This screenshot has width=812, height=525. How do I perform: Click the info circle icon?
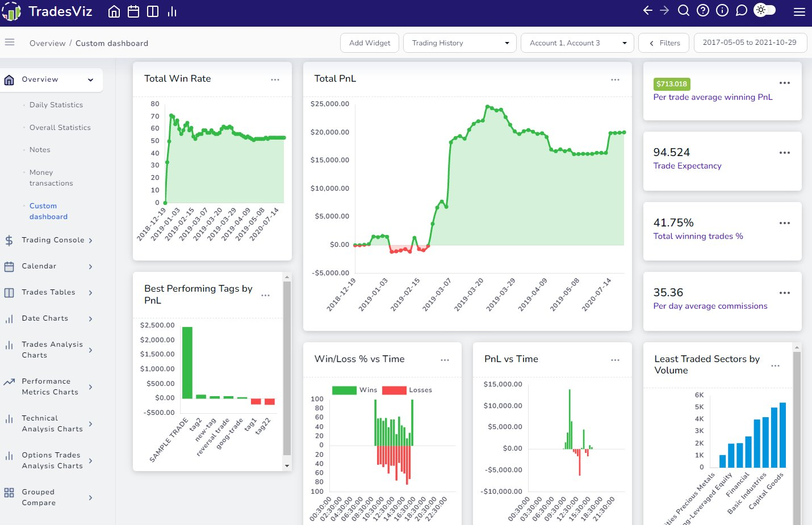pyautogui.click(x=722, y=11)
